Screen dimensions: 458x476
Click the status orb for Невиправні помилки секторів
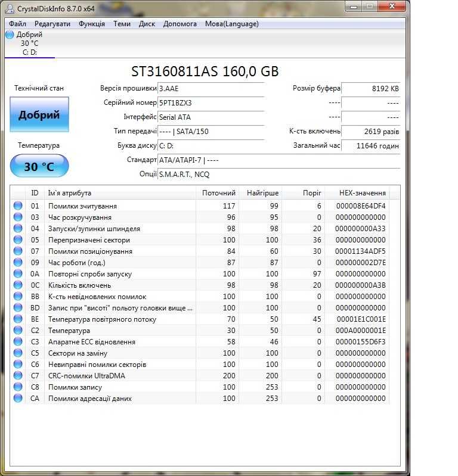click(18, 364)
